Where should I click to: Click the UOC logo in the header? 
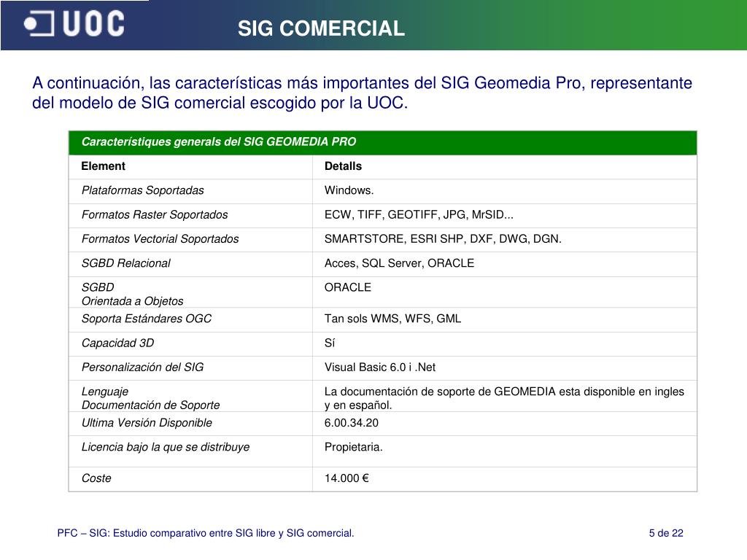[x=74, y=24]
